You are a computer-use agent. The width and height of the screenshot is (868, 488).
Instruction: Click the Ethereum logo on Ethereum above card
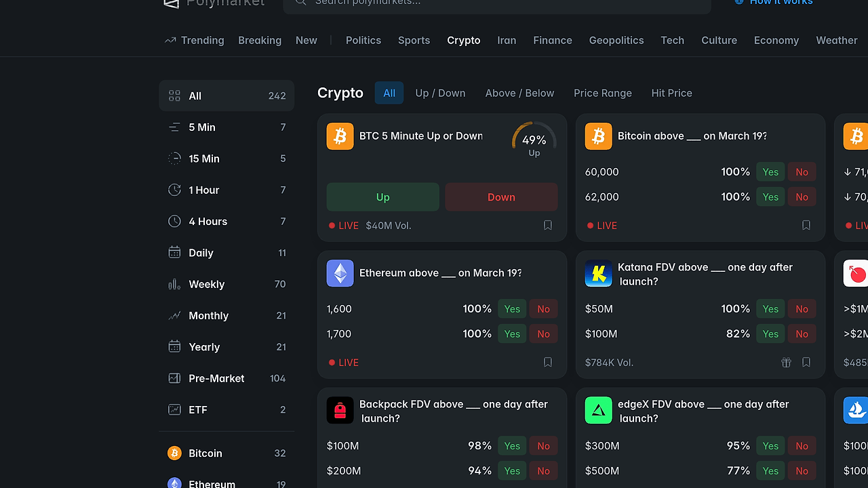tap(340, 273)
